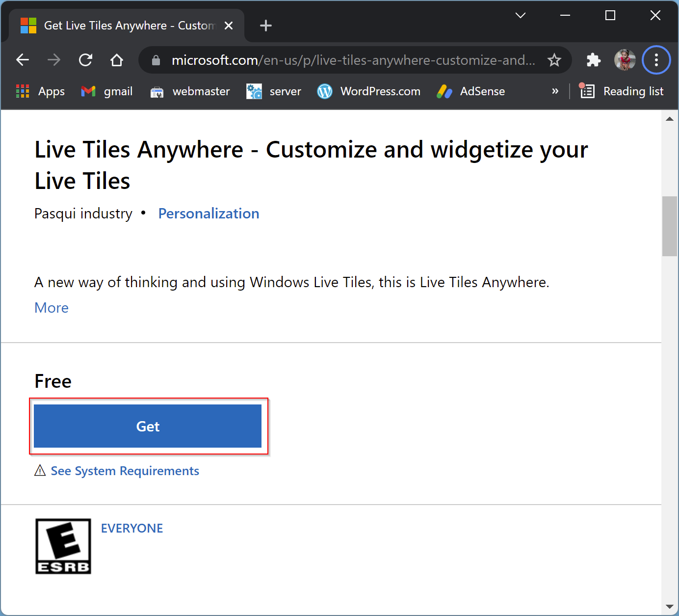Click the ESRB Everyone rating badge
Image resolution: width=679 pixels, height=616 pixels.
pyautogui.click(x=63, y=546)
